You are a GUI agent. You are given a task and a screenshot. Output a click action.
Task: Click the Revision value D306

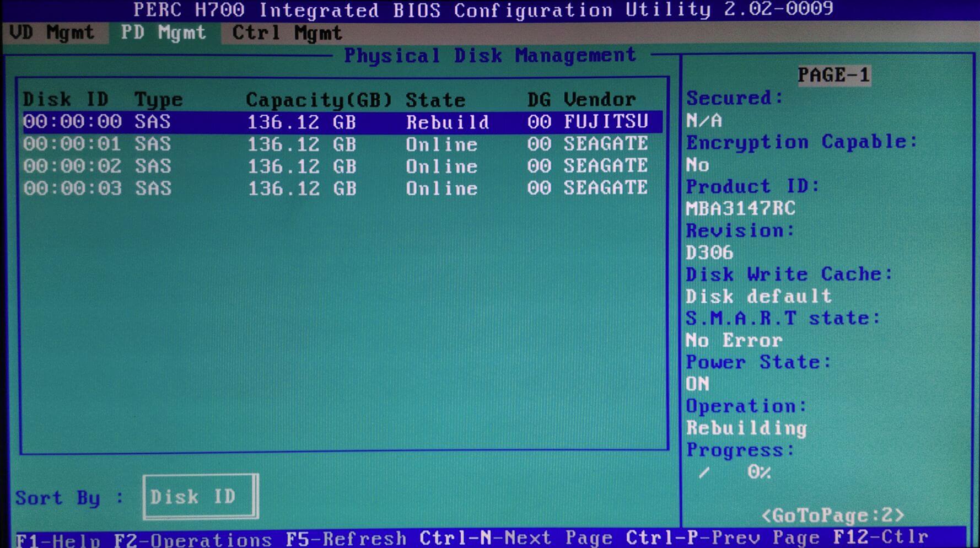[709, 252]
